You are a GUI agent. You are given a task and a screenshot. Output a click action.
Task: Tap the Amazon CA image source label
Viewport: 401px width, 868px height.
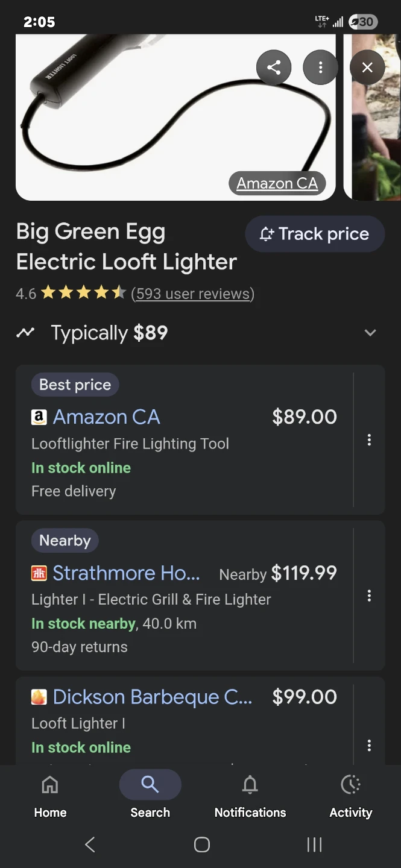[x=277, y=183]
